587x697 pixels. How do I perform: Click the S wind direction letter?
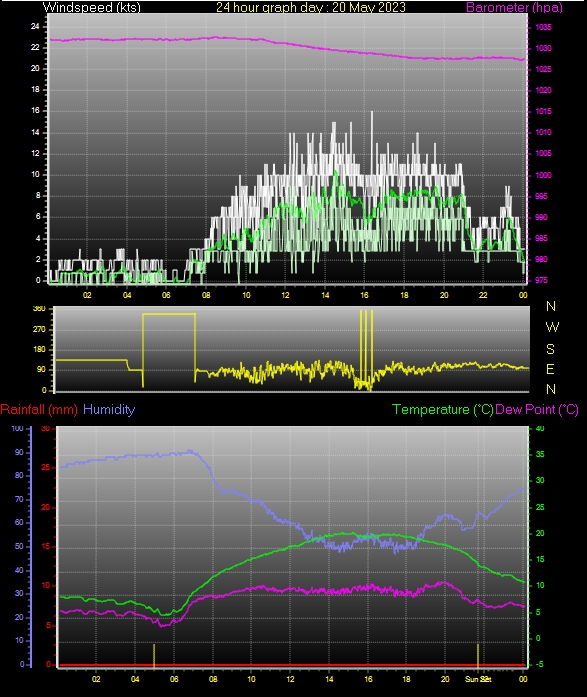click(550, 349)
